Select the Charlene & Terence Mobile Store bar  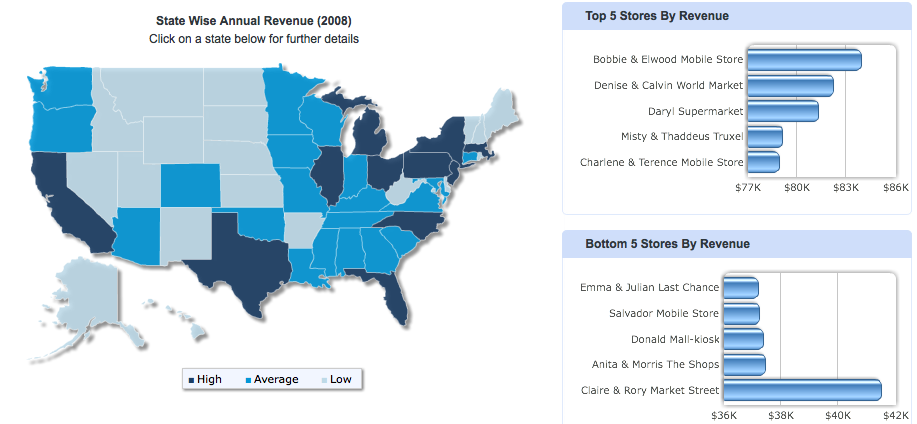coord(763,162)
